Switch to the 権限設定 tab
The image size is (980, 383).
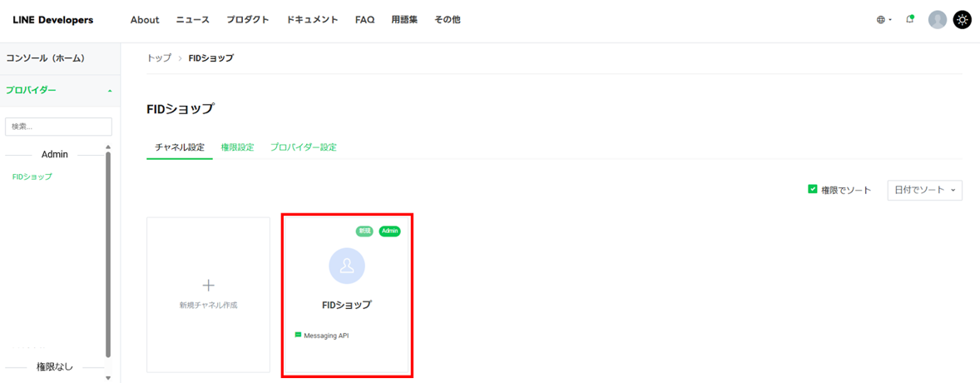(x=237, y=147)
